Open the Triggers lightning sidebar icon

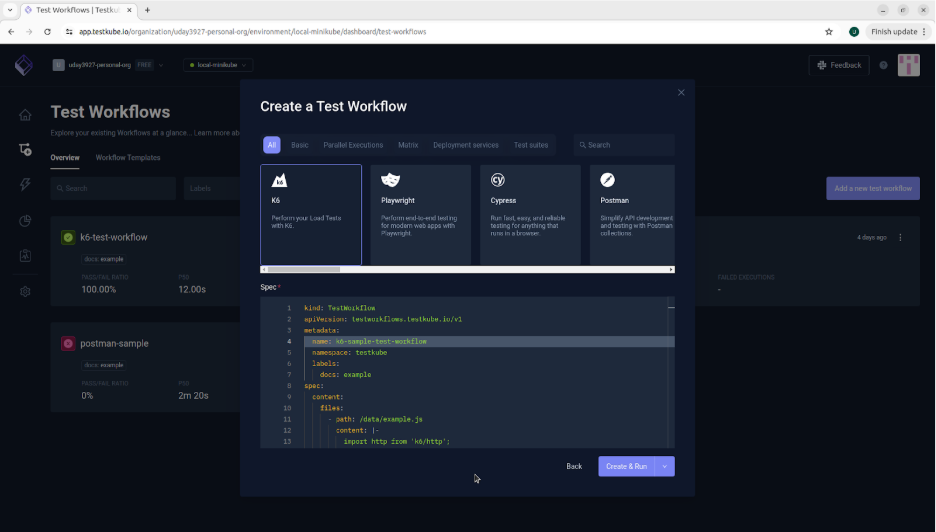coord(25,184)
